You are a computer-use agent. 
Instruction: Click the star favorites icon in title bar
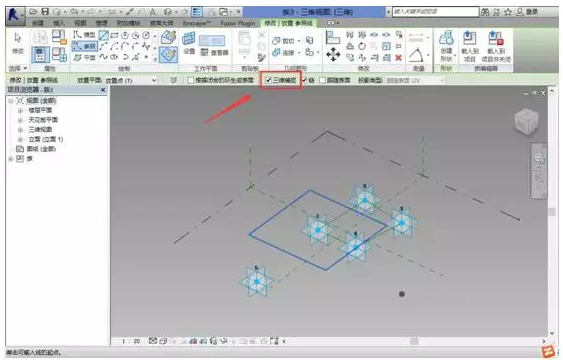tap(508, 12)
